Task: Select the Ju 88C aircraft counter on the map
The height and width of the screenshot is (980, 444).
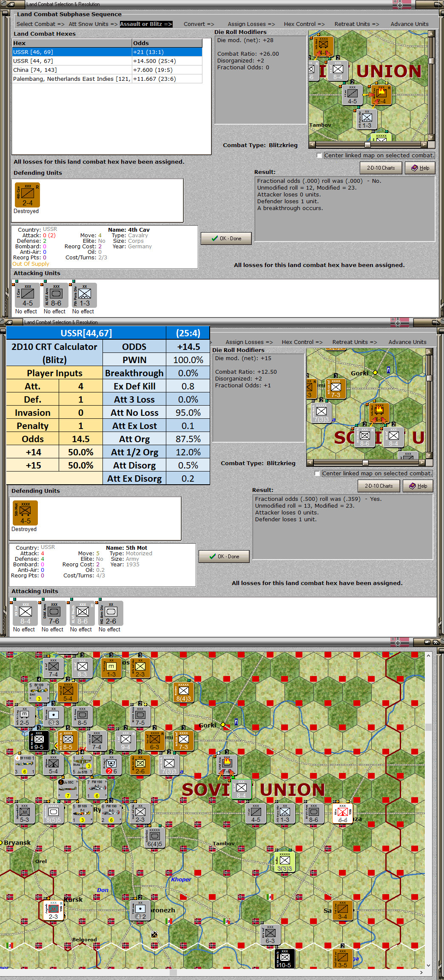Action: [x=68, y=790]
